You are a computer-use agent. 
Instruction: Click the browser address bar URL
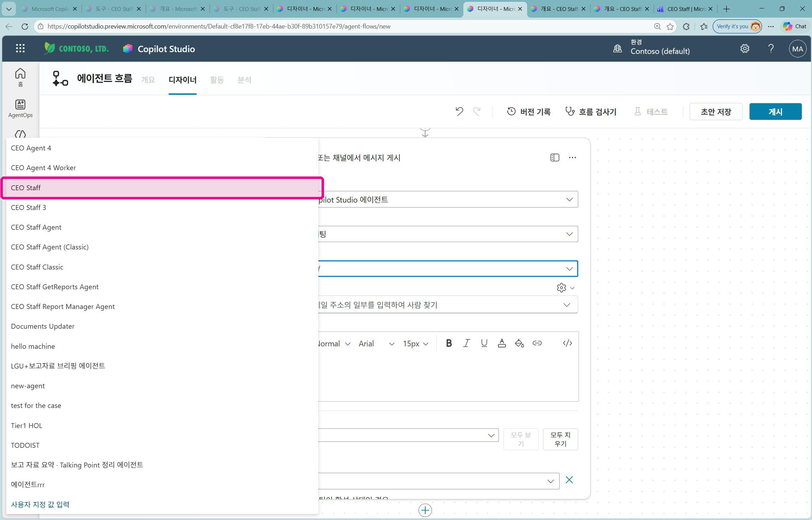219,26
